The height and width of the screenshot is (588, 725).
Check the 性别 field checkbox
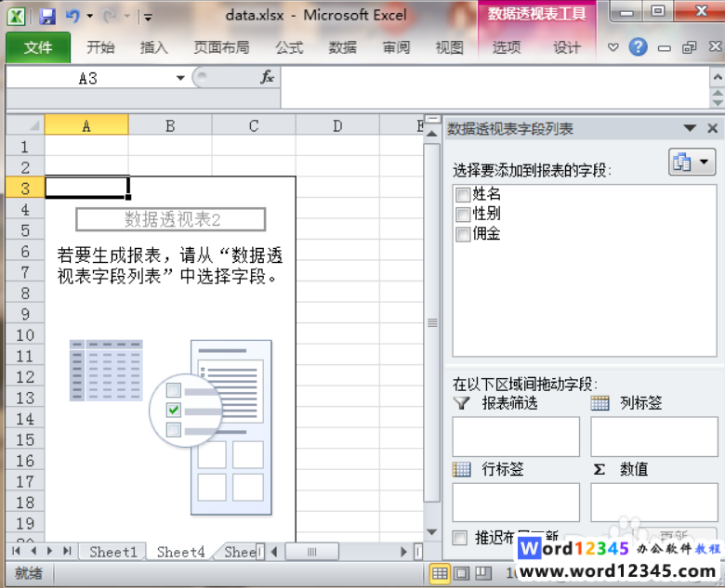[x=462, y=215]
